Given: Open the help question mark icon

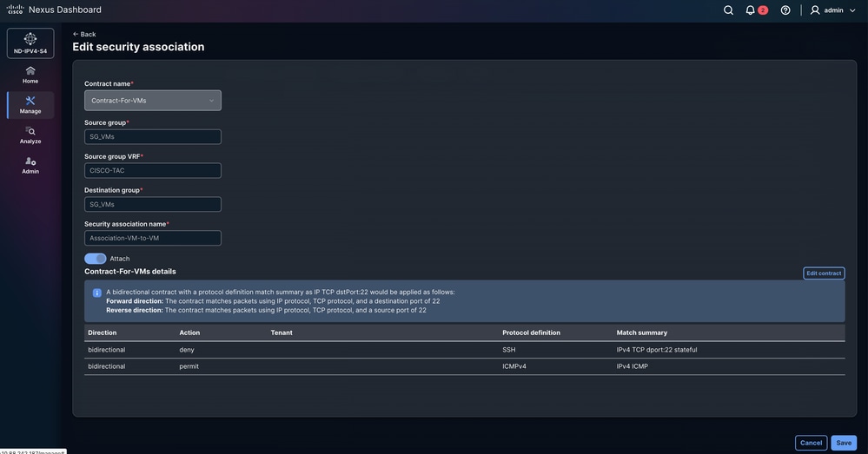Looking at the screenshot, I should (x=785, y=10).
